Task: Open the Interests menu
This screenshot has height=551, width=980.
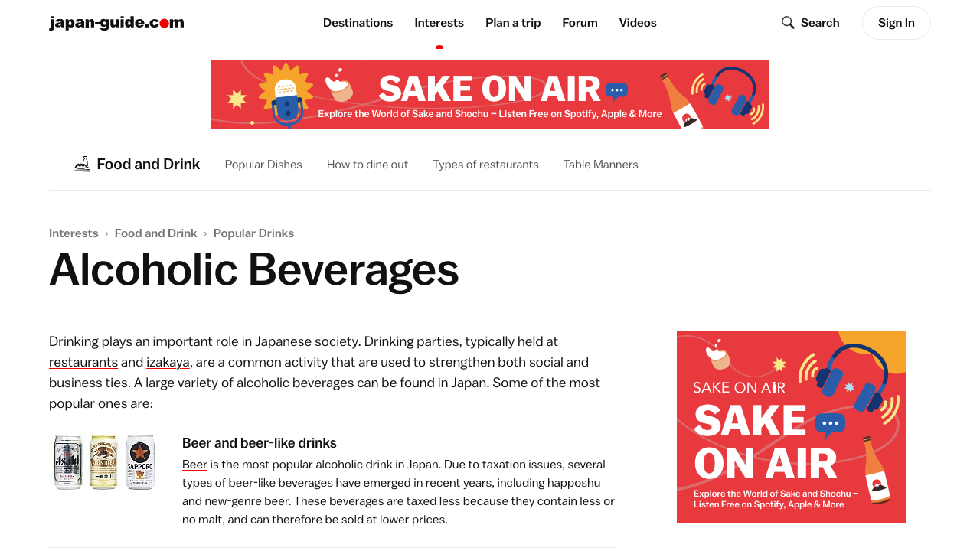Action: coord(439,23)
